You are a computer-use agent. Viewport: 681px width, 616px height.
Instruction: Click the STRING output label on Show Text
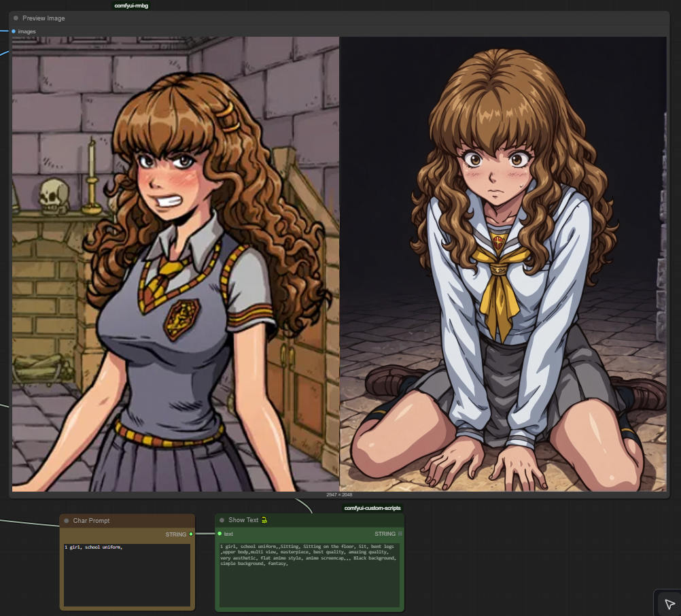pos(385,534)
